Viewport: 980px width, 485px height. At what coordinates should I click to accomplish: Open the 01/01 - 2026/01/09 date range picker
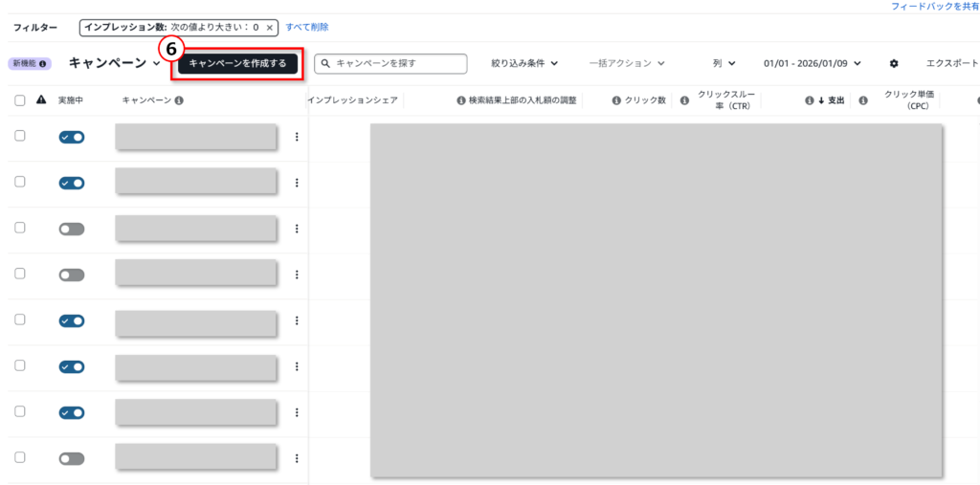pyautogui.click(x=813, y=63)
